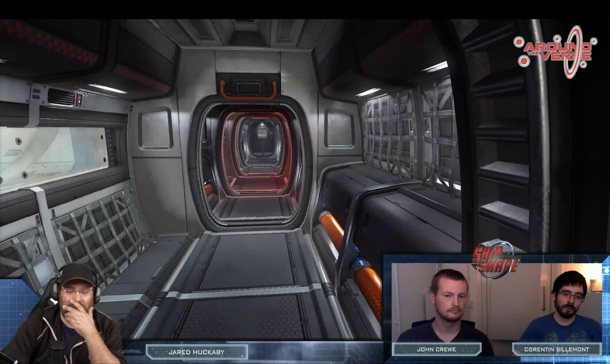Click the orange handle above the doorway
The image size is (610, 364).
[248, 90]
